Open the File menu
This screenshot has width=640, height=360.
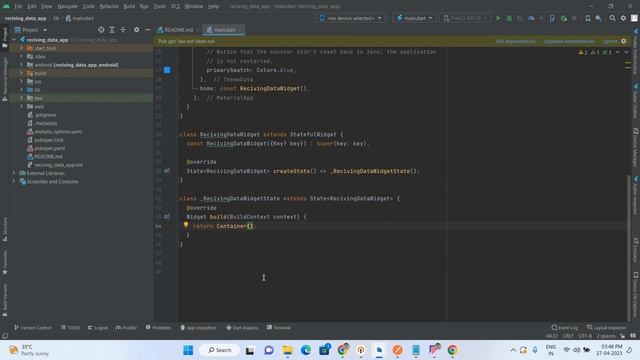pos(18,7)
